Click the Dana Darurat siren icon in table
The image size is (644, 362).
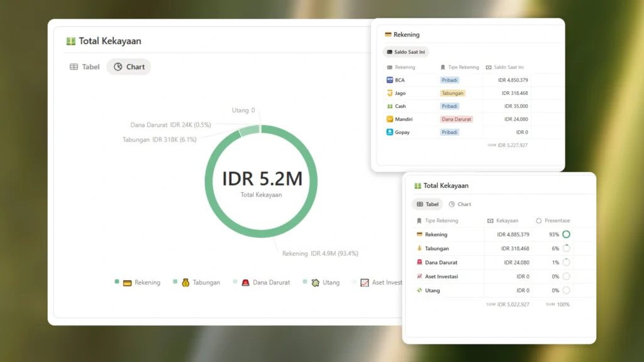419,263
